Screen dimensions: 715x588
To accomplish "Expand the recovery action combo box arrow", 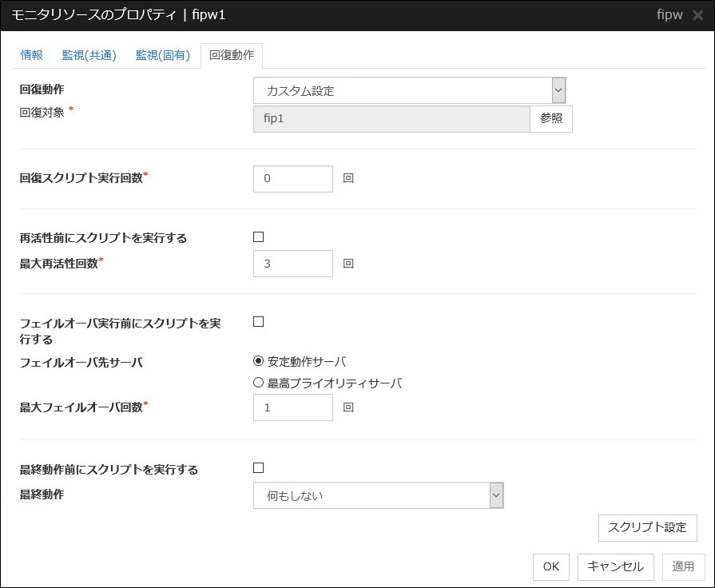I will [x=558, y=89].
